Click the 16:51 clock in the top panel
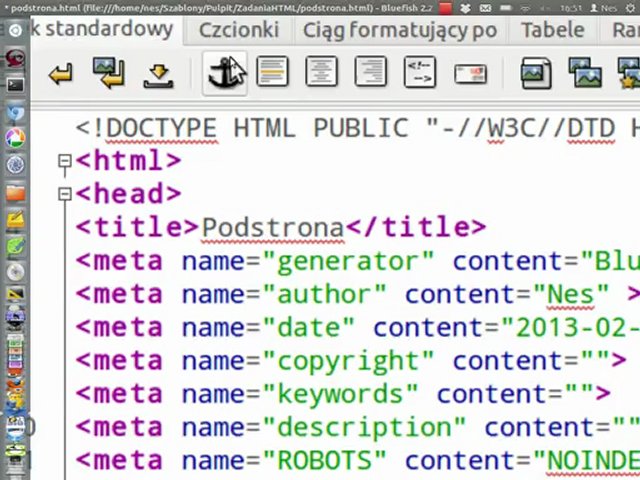This screenshot has width=640, height=480. click(x=571, y=8)
